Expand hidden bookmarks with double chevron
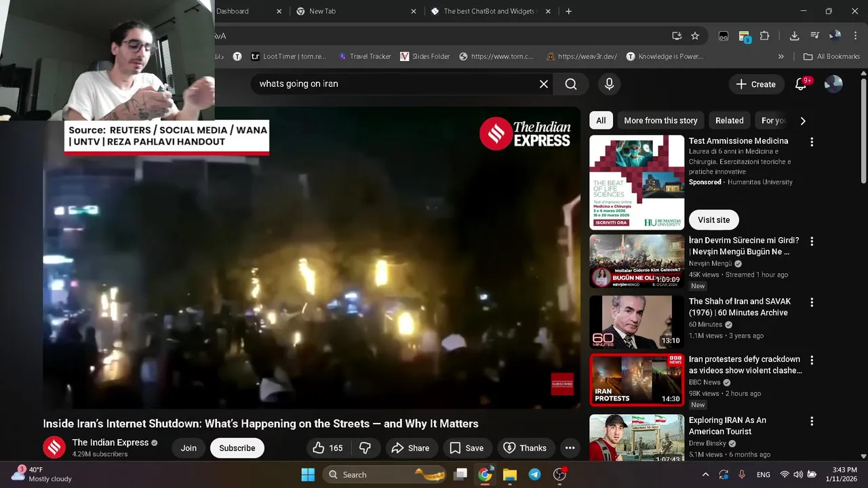 [x=781, y=56]
